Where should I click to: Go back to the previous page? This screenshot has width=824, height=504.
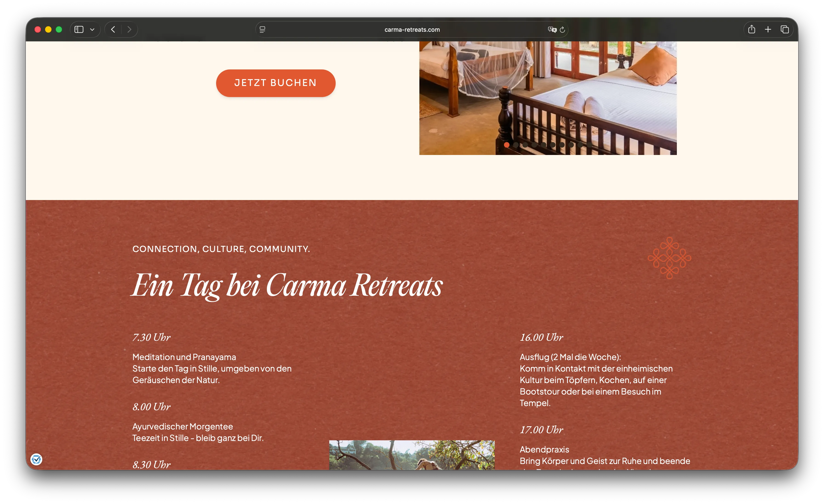click(113, 29)
